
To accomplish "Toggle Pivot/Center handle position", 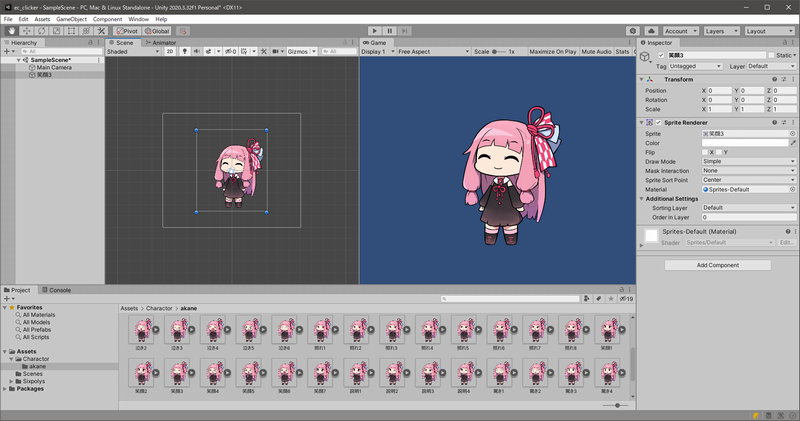I will click(127, 31).
